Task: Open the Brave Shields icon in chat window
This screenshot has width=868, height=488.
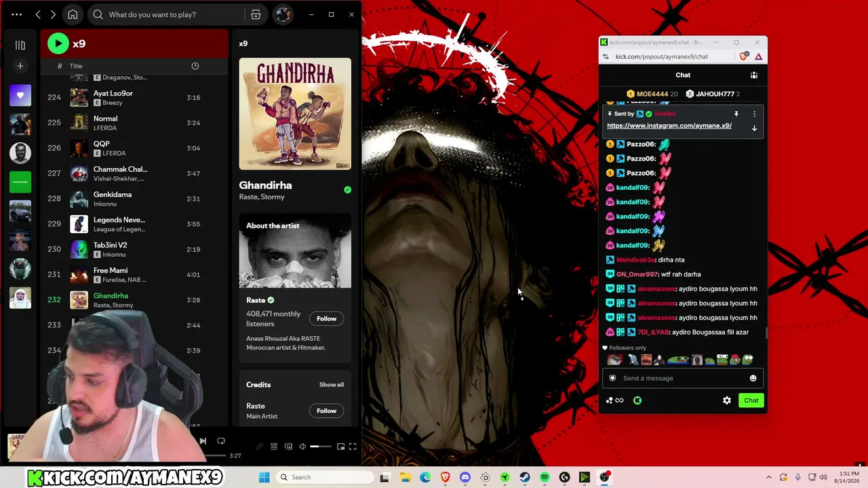Action: [745, 56]
